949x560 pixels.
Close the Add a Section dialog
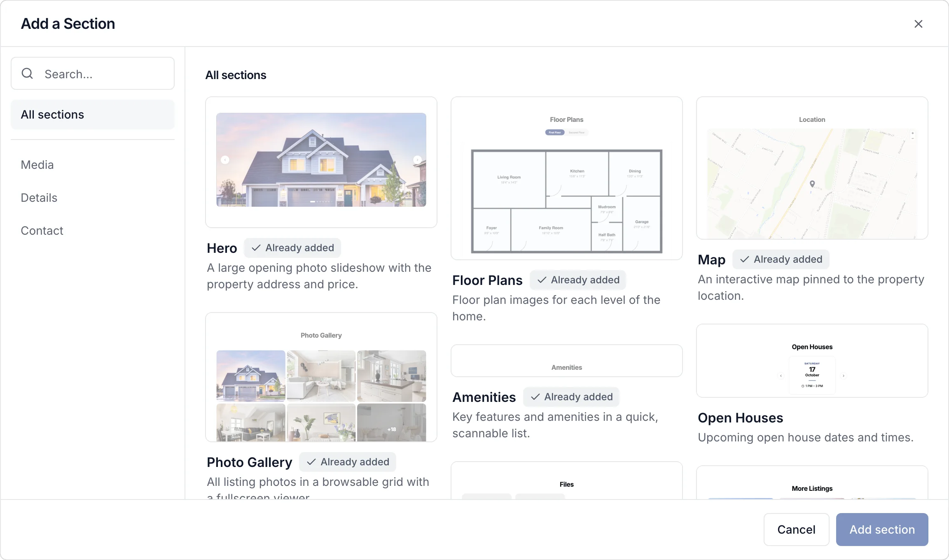(x=918, y=24)
